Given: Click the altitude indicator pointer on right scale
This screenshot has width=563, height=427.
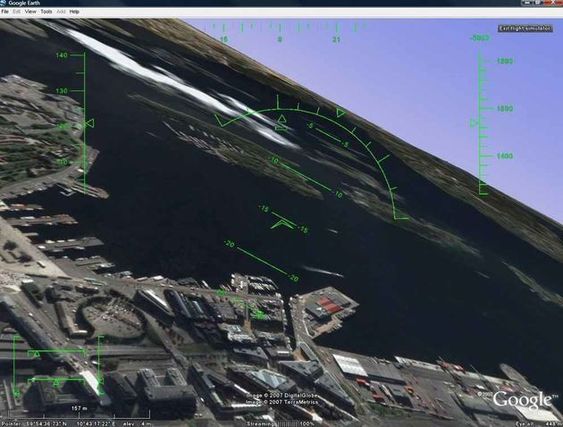Looking at the screenshot, I should point(474,123).
